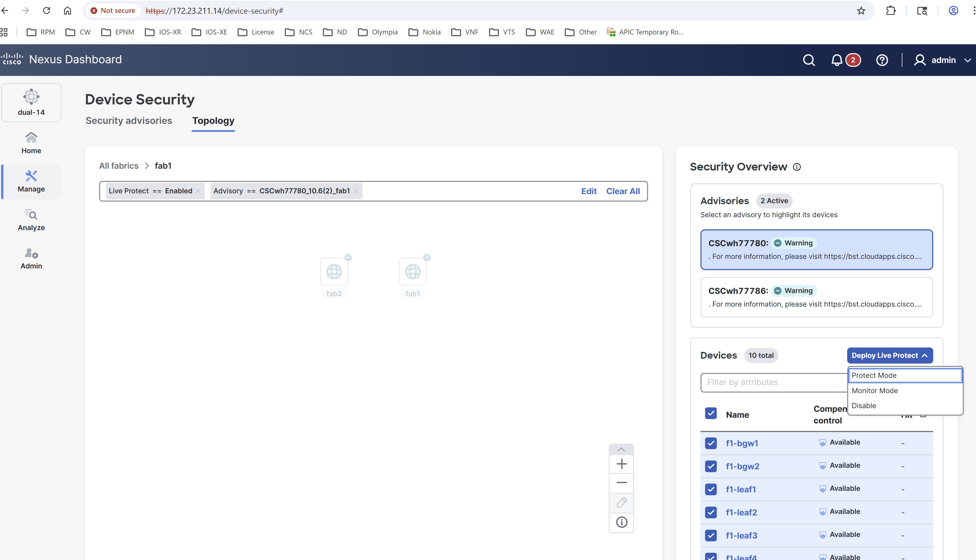Viewport: 976px width, 560px height.
Task: Open notifications bell showing 2 alerts
Action: pos(838,60)
